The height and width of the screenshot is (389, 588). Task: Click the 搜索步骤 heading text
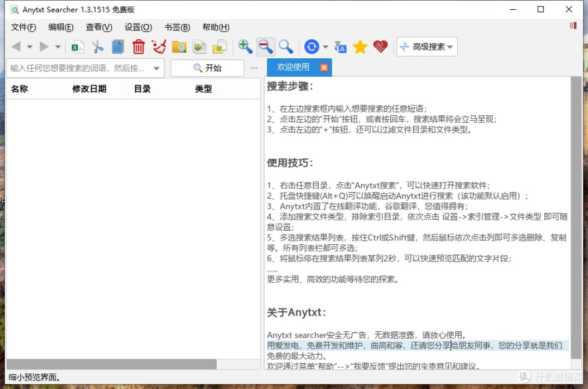point(290,87)
